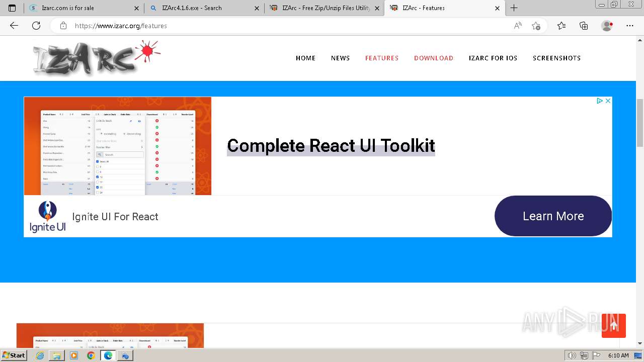644x362 pixels.
Task: Select the 'IZArc - Features' tab
Action: point(445,8)
